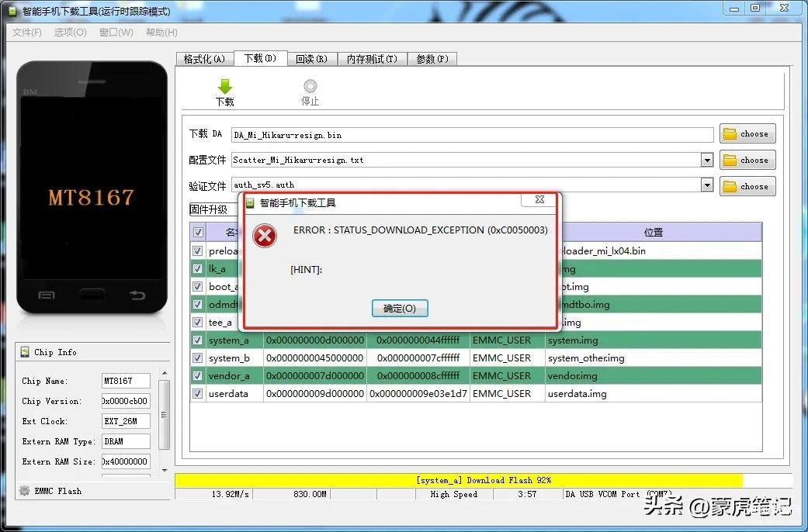Click the folder icon beside the scatter file
Screen dimensions: 808x532
(x=730, y=161)
